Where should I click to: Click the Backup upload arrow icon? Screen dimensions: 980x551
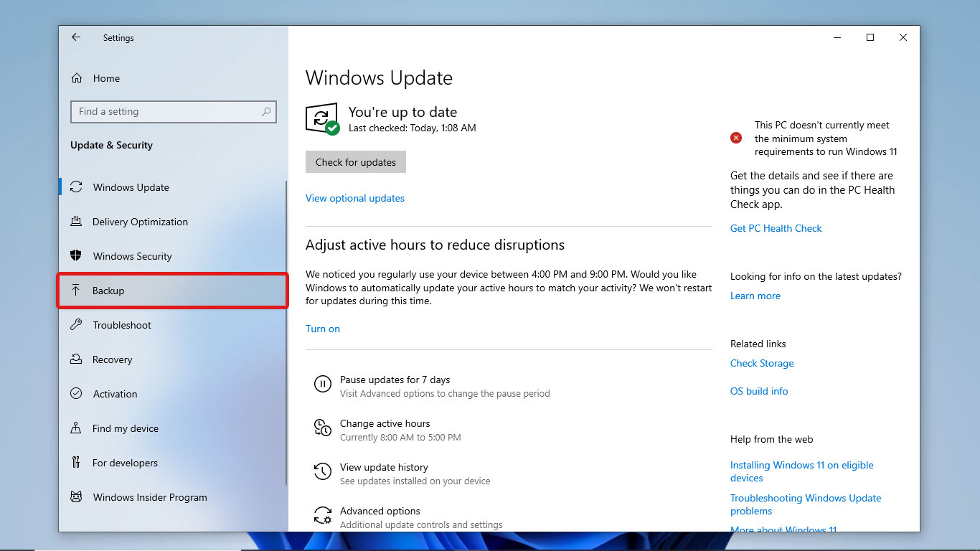(x=76, y=291)
